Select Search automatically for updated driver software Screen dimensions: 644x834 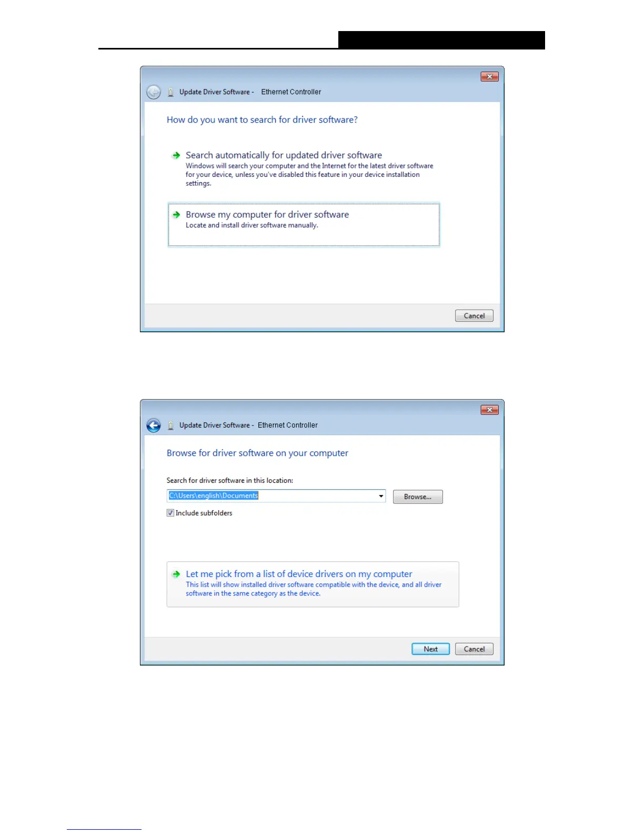304,168
